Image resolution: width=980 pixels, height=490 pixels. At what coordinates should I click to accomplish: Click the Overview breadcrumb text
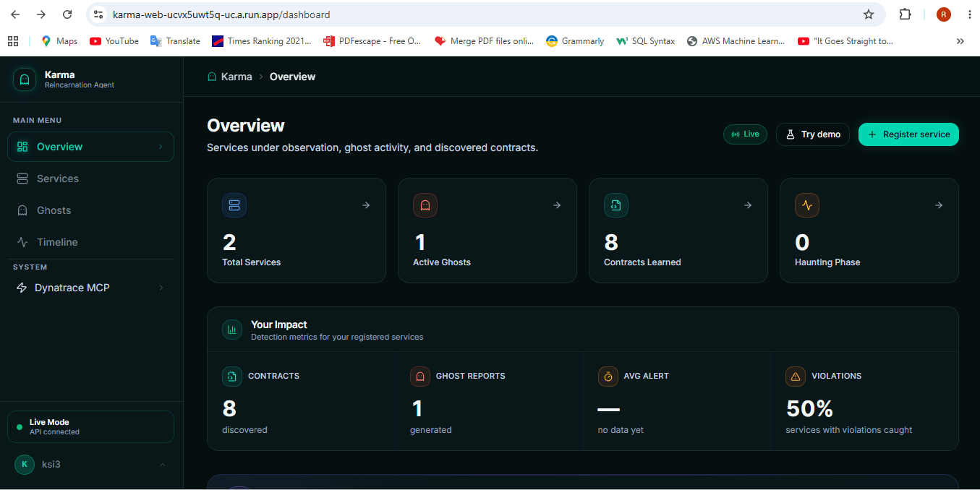pyautogui.click(x=292, y=77)
